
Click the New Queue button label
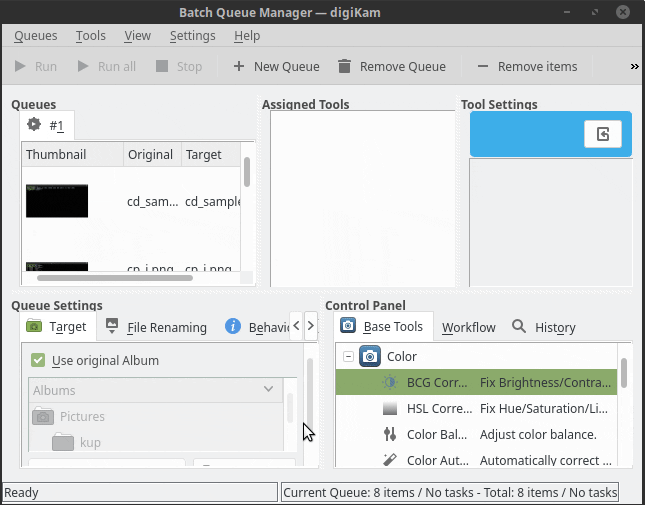(x=287, y=66)
